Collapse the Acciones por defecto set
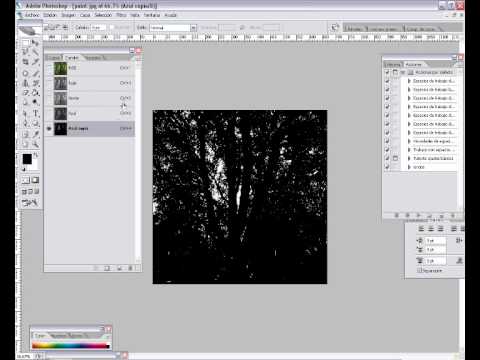Image resolution: width=480 pixels, height=360 pixels. coord(403,72)
